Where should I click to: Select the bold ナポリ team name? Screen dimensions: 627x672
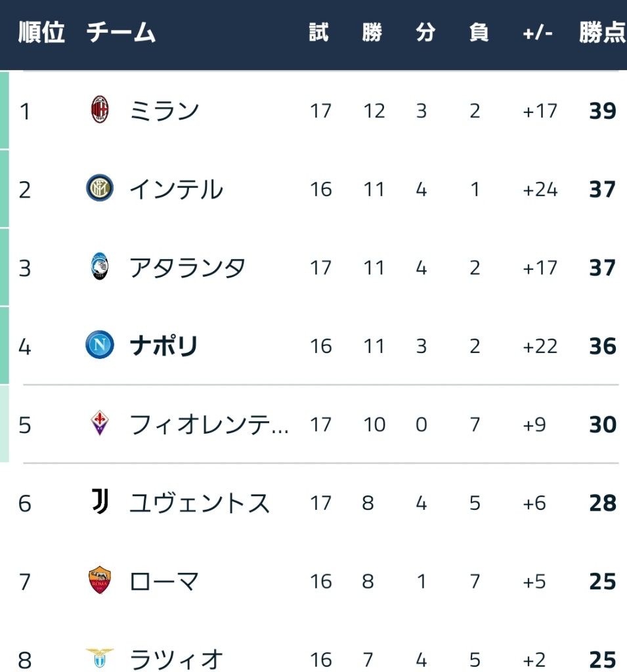[164, 346]
